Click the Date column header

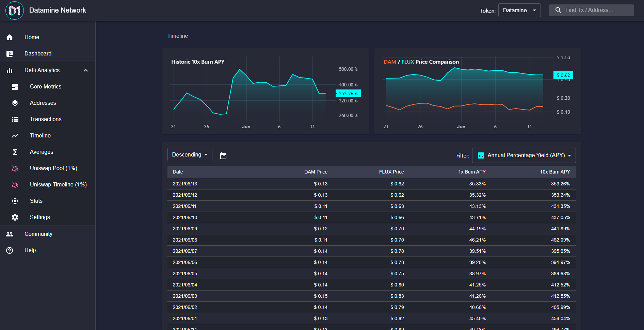178,172
